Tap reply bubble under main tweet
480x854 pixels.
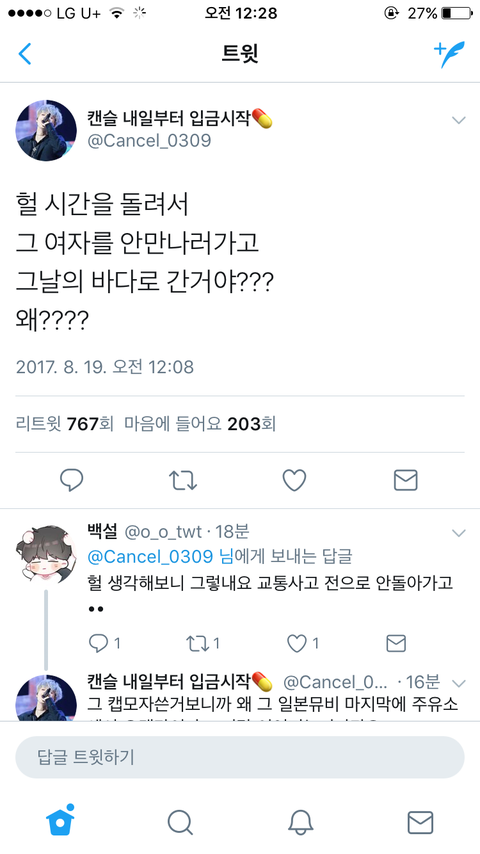71,480
